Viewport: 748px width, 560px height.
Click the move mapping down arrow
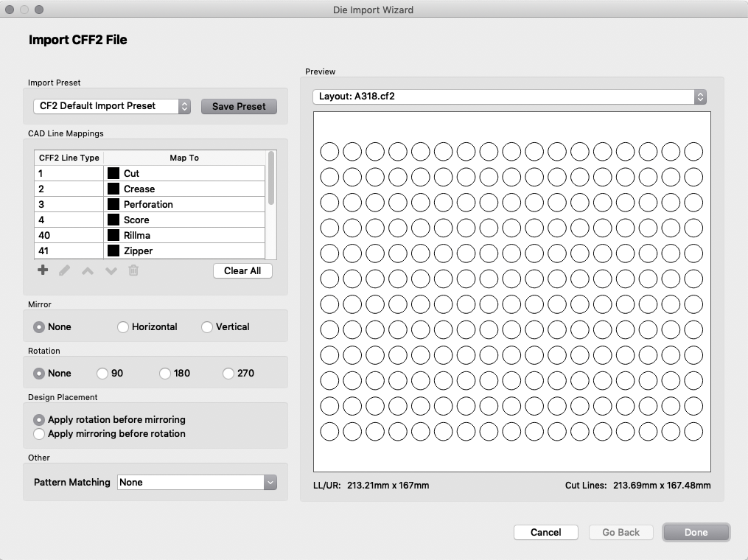[x=111, y=270]
